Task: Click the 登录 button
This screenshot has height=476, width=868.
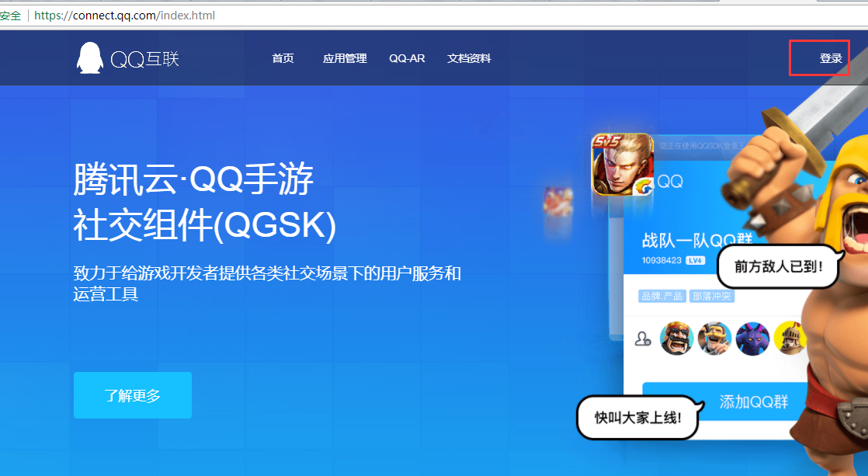Action: [820, 57]
